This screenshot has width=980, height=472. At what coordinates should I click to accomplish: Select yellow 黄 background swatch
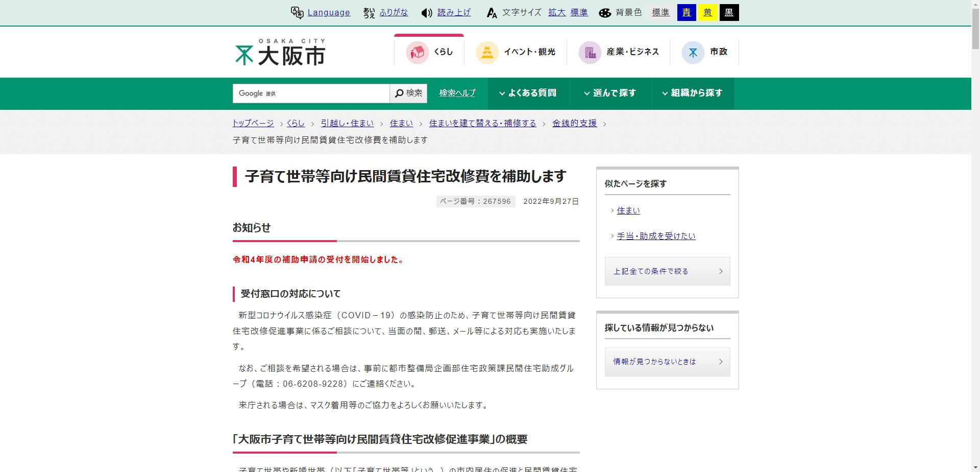coord(707,13)
